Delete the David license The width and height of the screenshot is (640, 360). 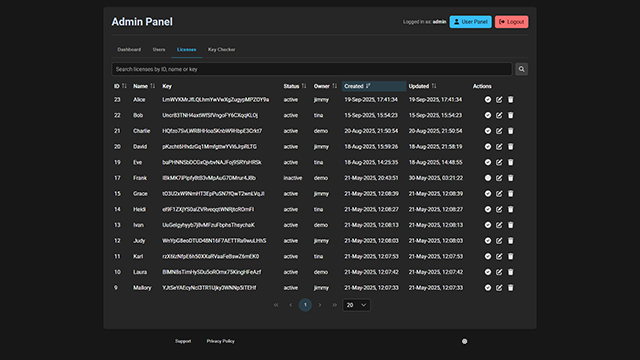tap(511, 147)
